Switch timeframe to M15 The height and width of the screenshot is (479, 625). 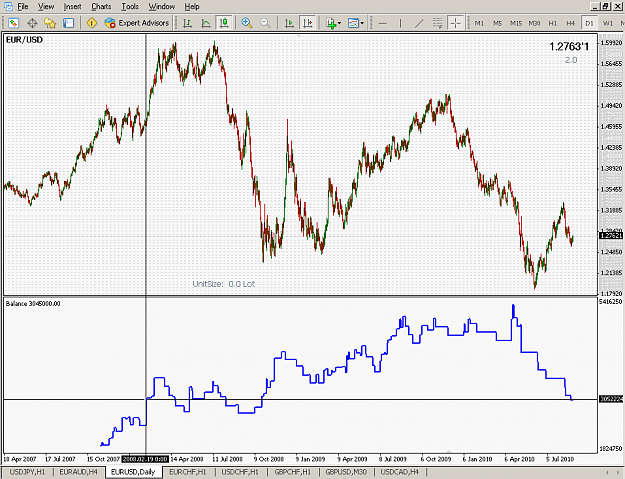pyautogui.click(x=516, y=23)
